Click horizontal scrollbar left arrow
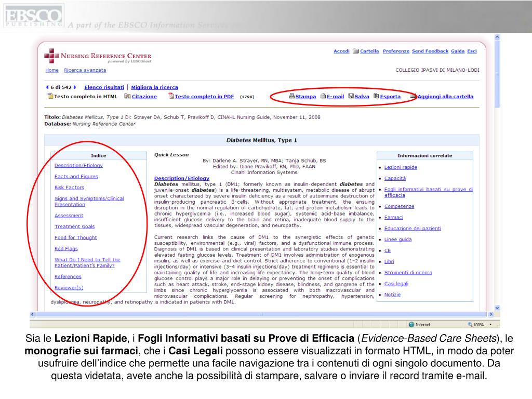This screenshot has height=399, width=532. [x=33, y=314]
